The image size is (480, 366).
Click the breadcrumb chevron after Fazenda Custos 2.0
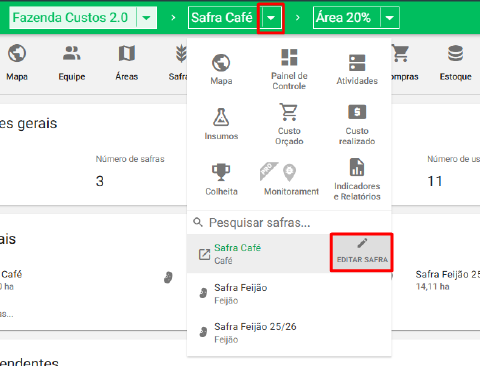click(173, 18)
